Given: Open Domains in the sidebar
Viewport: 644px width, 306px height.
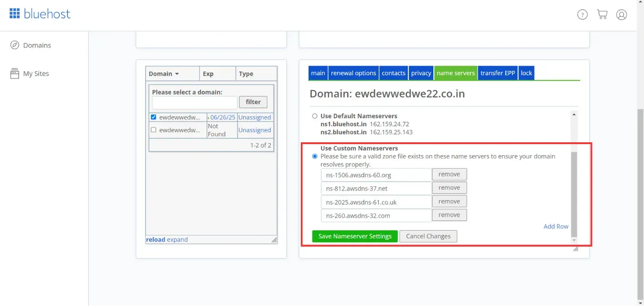Looking at the screenshot, I should click(x=37, y=45).
